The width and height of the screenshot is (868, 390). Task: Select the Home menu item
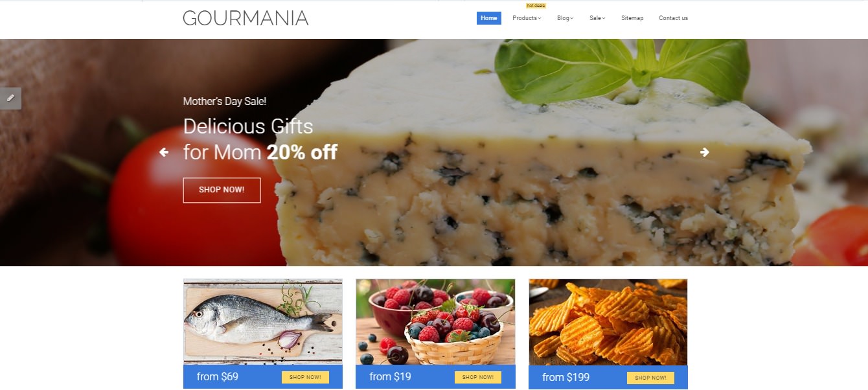pos(489,18)
